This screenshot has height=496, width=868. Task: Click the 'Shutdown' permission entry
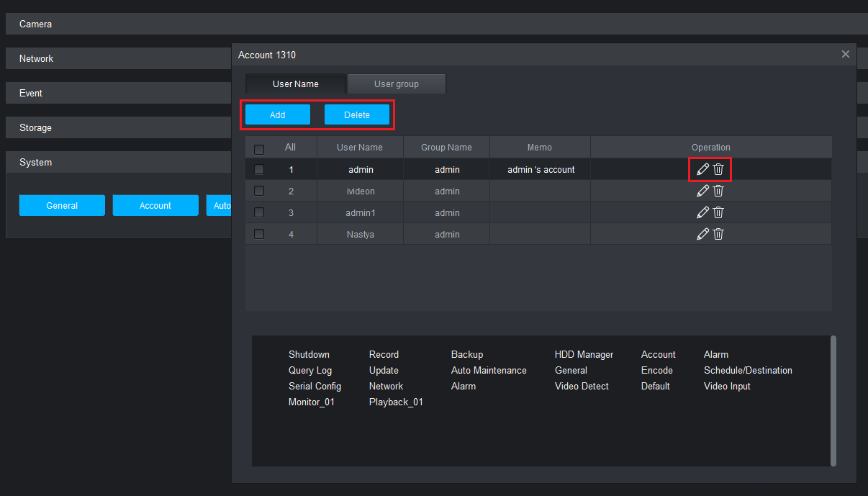309,354
